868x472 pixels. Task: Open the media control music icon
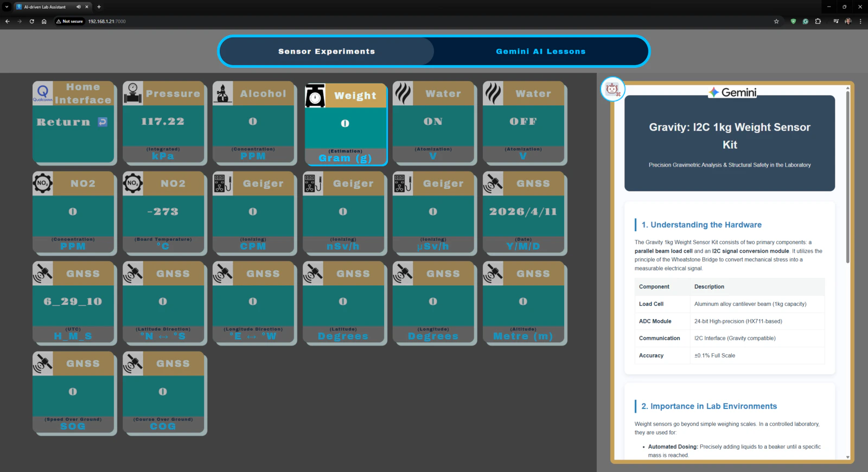[836, 22]
